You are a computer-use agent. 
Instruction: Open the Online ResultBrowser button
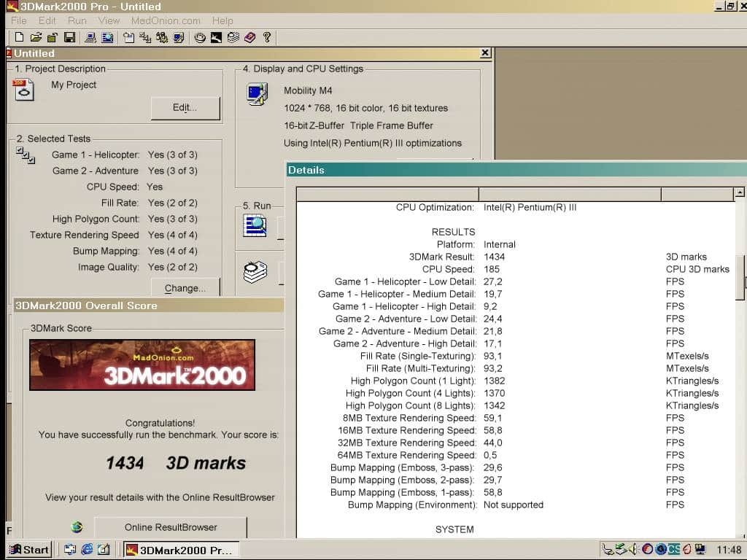point(171,527)
